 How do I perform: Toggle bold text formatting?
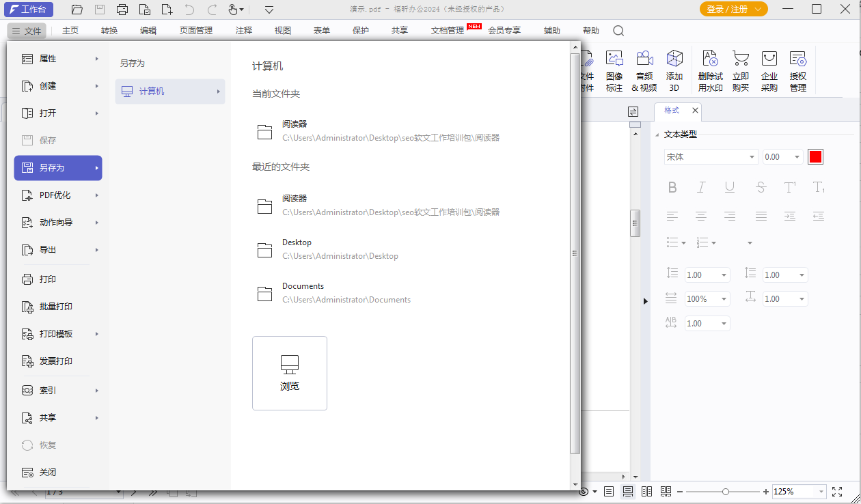point(672,186)
